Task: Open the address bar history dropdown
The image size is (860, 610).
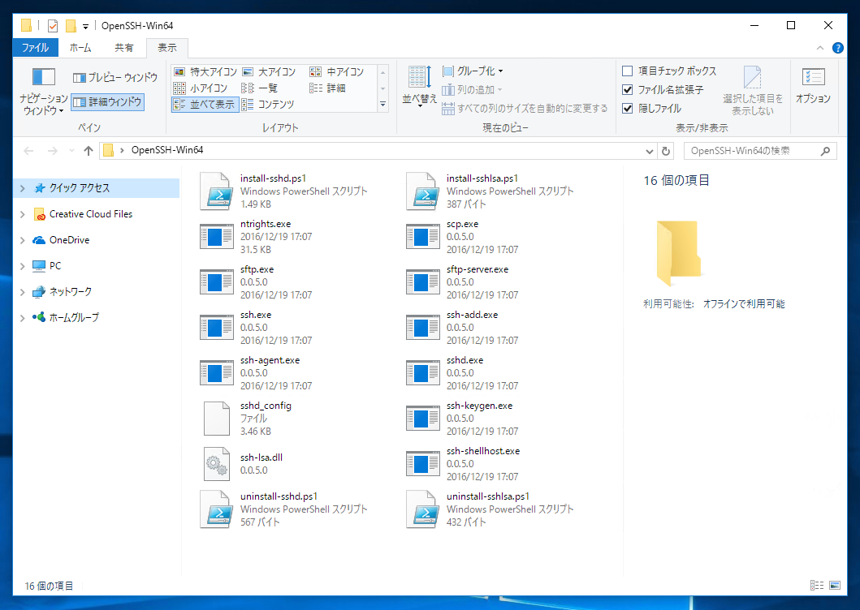Action: pyautogui.click(x=649, y=151)
